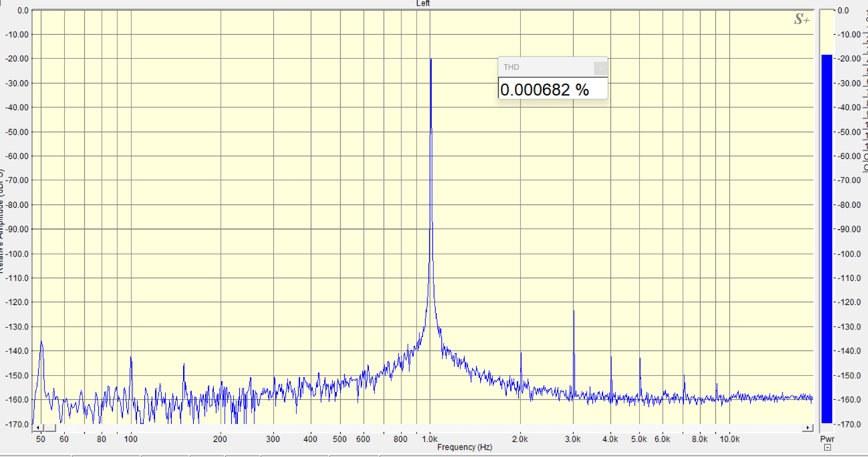Viewport: 868px width, 457px height.
Task: Click the 50 Hz hum peak
Action: (x=42, y=343)
